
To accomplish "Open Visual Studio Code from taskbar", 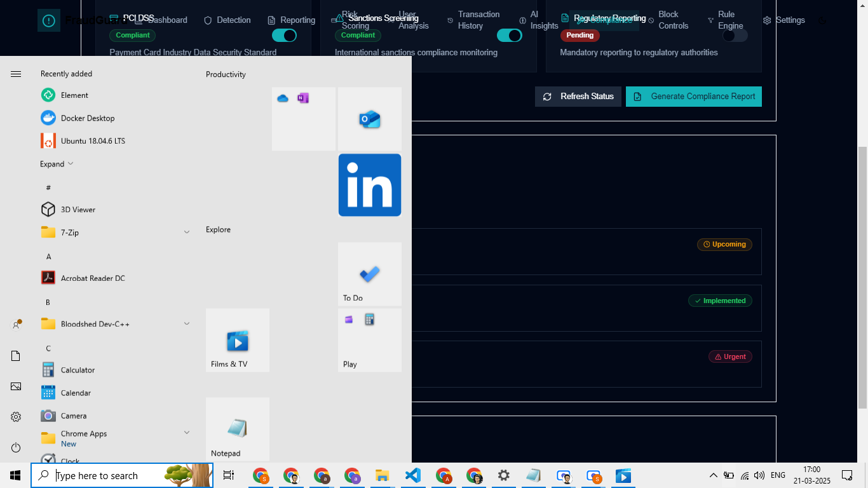I will click(412, 475).
